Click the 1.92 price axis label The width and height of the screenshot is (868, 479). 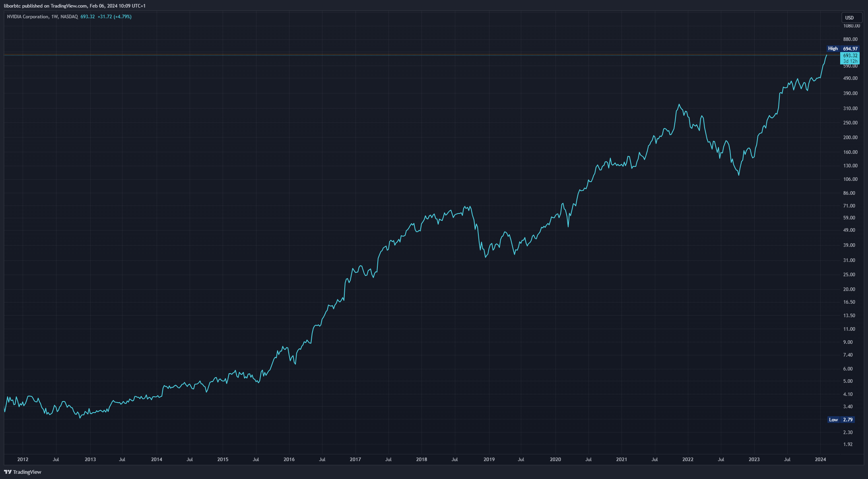click(848, 444)
